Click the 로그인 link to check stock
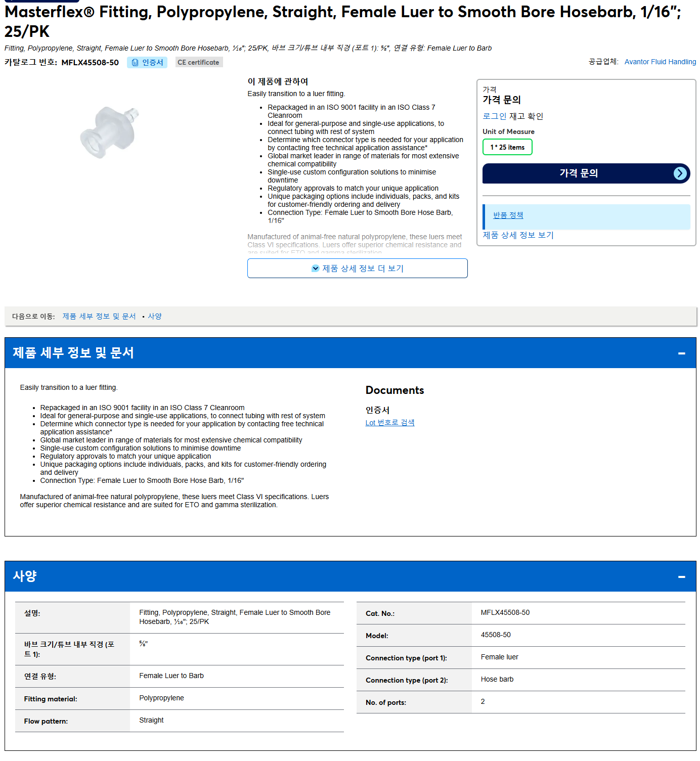Screen dimensions: 700x761 pos(494,116)
